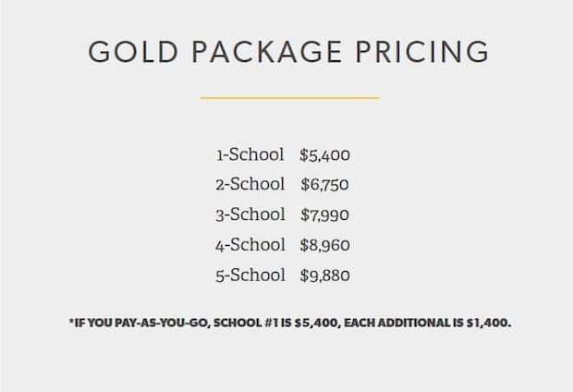Select the 4-School label
The height and width of the screenshot is (392, 573).
(x=250, y=245)
